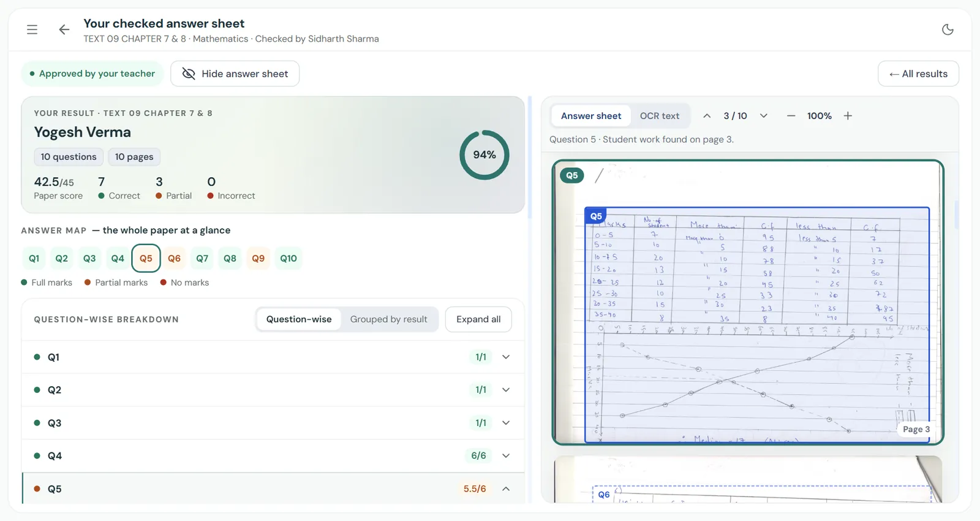
Task: Jump to Q1 in answer map
Action: click(34, 258)
